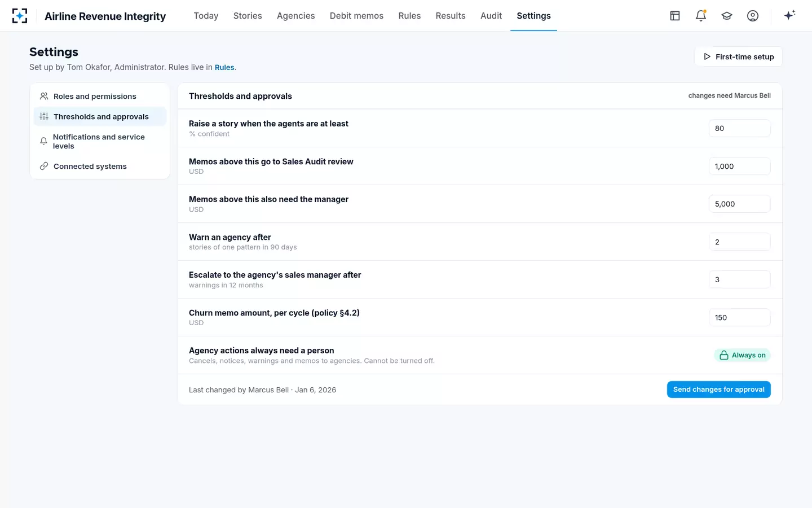Switch to the Audit tab
The width and height of the screenshot is (812, 508).
pyautogui.click(x=491, y=16)
